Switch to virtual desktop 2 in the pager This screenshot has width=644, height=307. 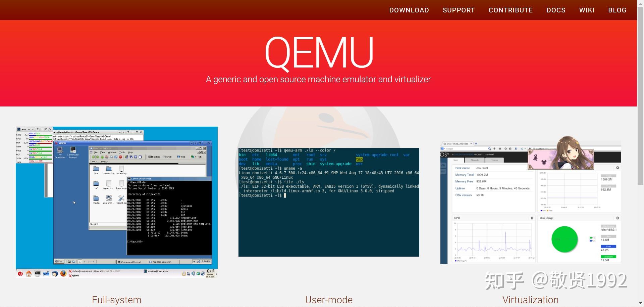pos(84,262)
